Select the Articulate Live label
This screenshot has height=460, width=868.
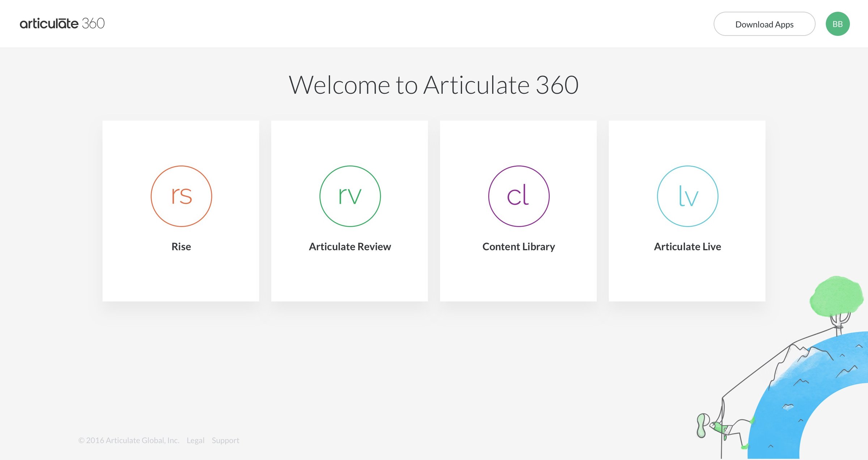point(688,246)
